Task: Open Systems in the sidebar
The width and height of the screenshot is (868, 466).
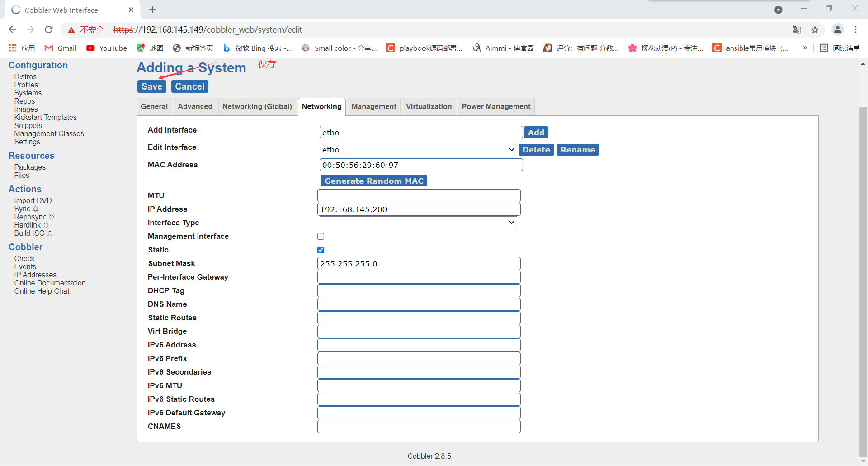Action: click(28, 93)
